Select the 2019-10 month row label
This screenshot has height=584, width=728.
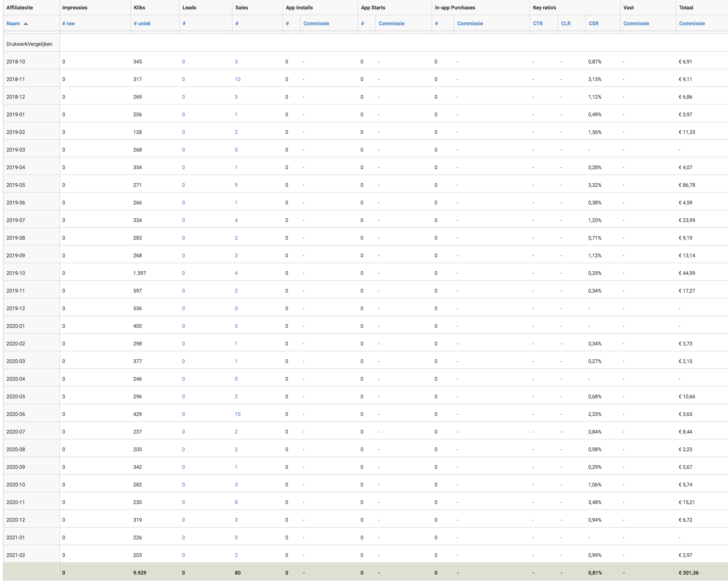pyautogui.click(x=16, y=273)
